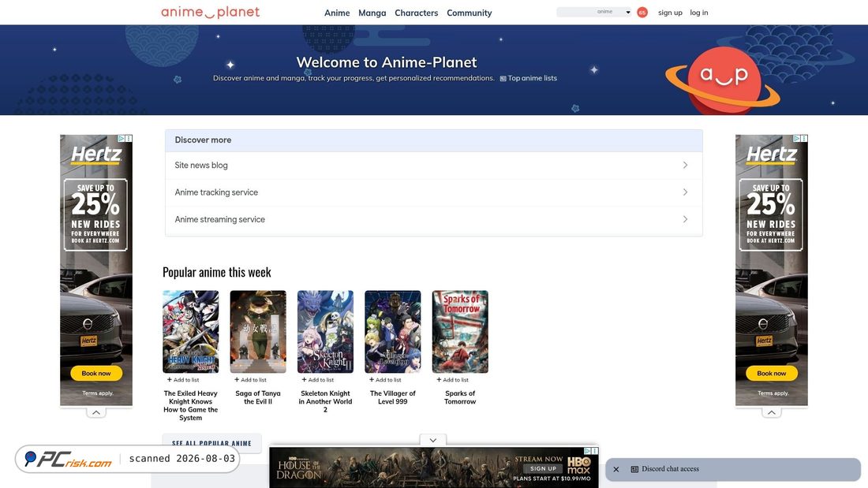
Task: Click Skeleton Knight in Another World 2 title
Action: tap(325, 401)
